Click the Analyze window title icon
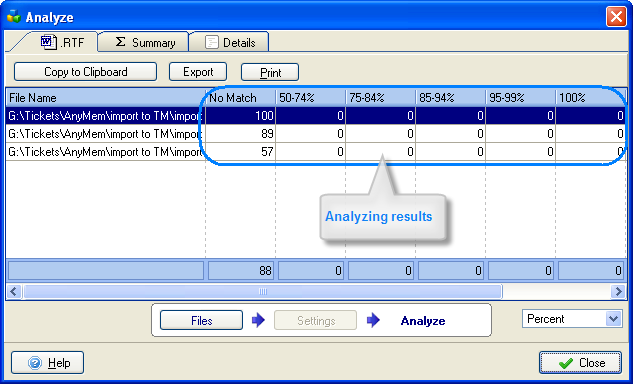 click(x=14, y=17)
